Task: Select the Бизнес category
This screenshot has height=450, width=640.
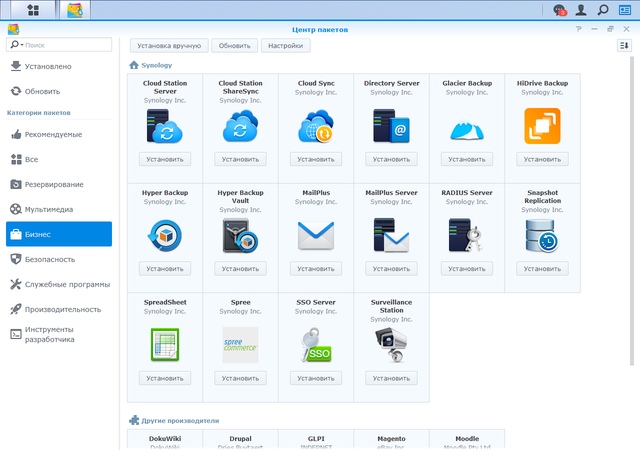Action: point(59,234)
